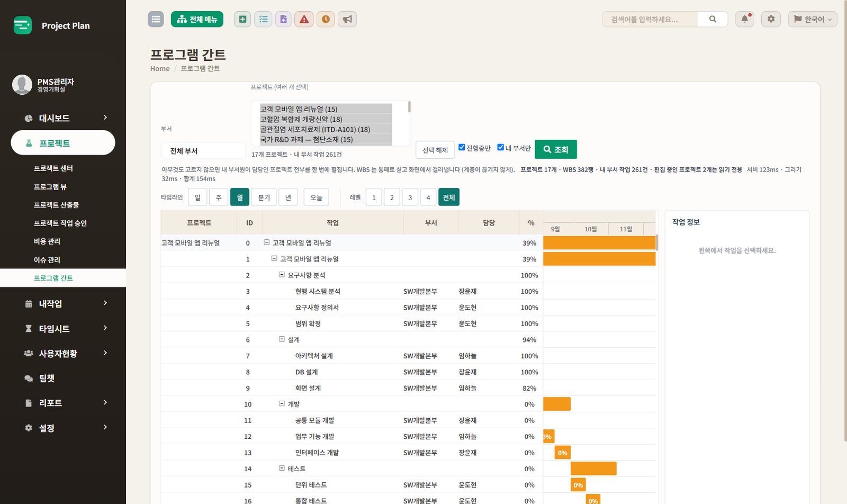The image size is (847, 504).
Task: Select level 2 button
Action: [392, 197]
